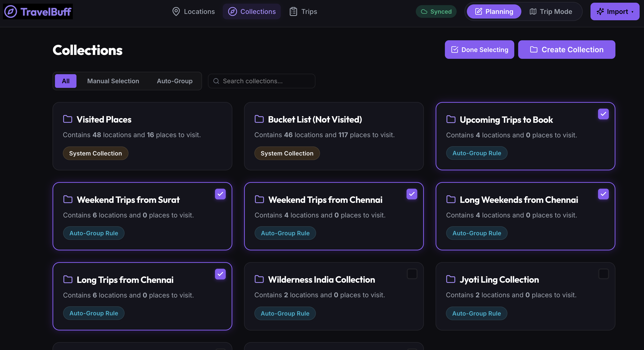Uncheck Upcoming Trips to Book checkbox

tap(603, 114)
